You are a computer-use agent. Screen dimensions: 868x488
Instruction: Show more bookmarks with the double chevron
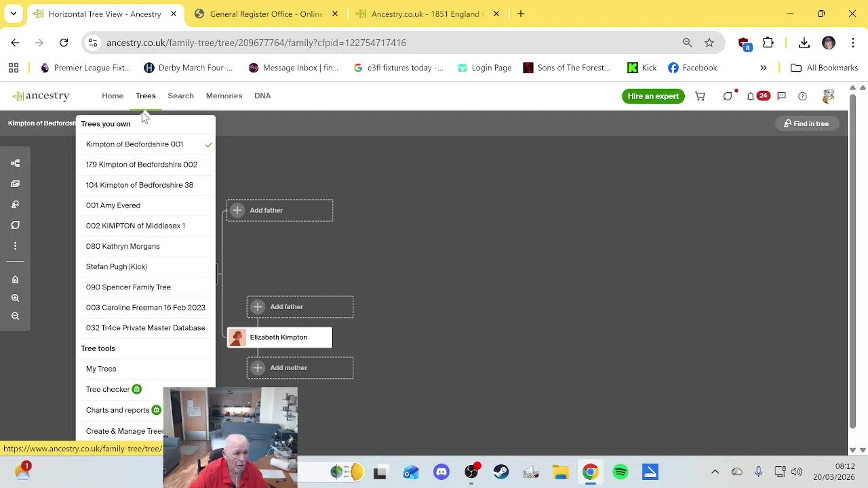pyautogui.click(x=764, y=68)
